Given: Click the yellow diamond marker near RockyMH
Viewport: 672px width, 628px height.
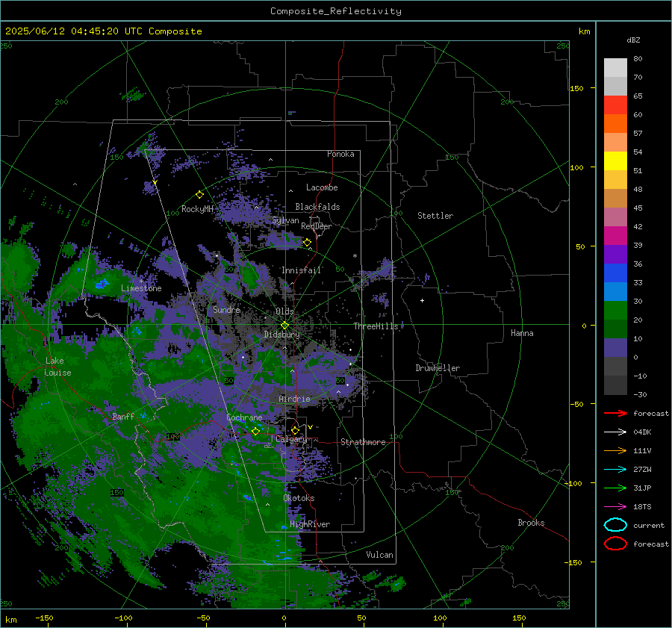Looking at the screenshot, I should click(199, 195).
